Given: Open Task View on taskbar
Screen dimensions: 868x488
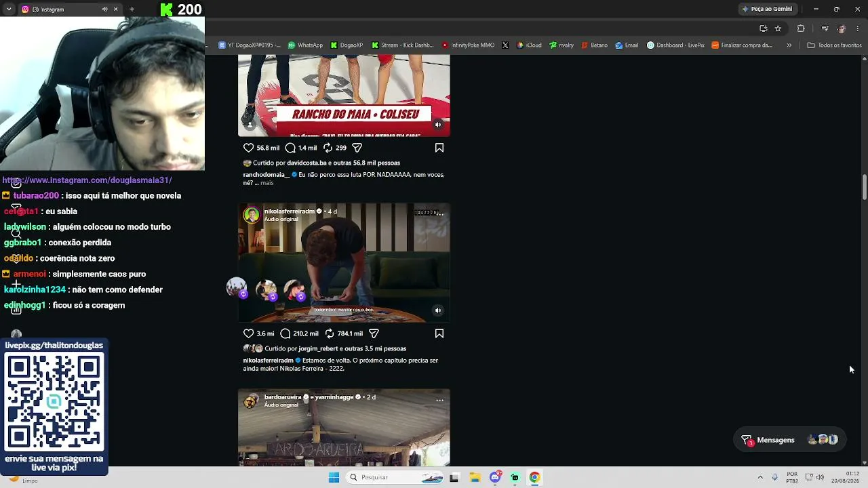Looking at the screenshot, I should tap(454, 477).
